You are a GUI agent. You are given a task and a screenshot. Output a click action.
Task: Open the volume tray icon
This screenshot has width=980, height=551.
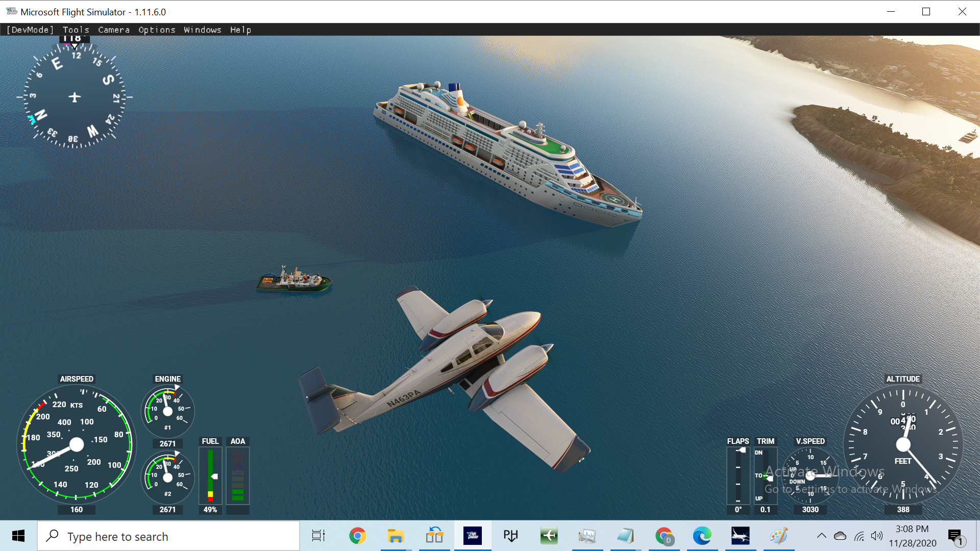click(877, 536)
